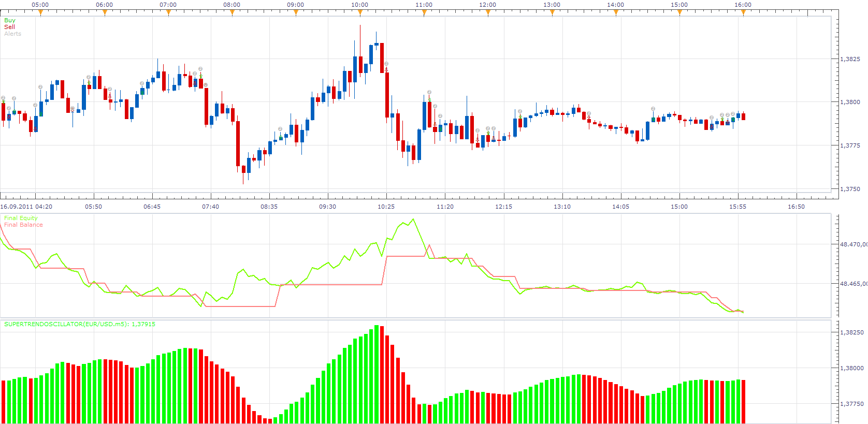Click the 16:50 time axis label
The width and height of the screenshot is (868, 424).
coord(797,207)
